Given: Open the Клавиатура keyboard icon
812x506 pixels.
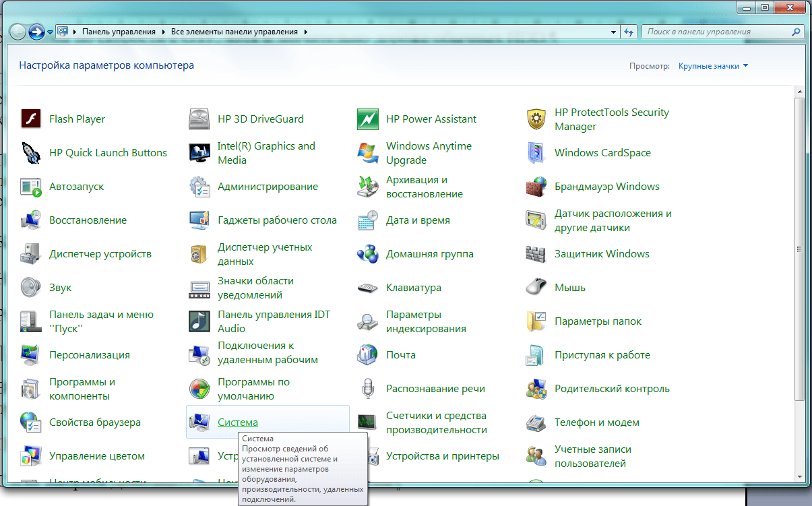Looking at the screenshot, I should [x=368, y=288].
